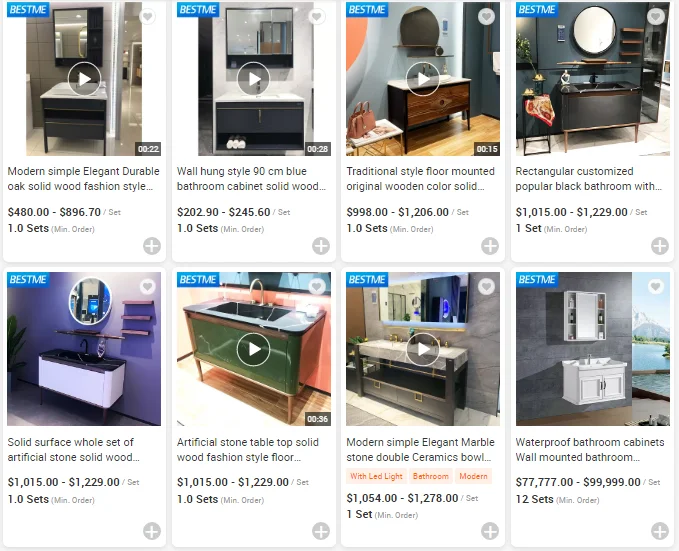
Task: Open Solid surface whole set product title
Action: tap(74, 450)
